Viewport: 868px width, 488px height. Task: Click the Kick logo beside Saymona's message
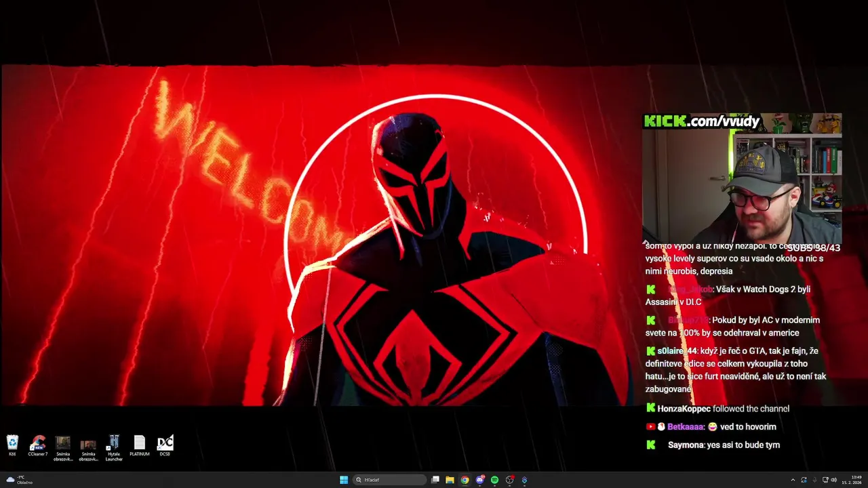point(651,445)
